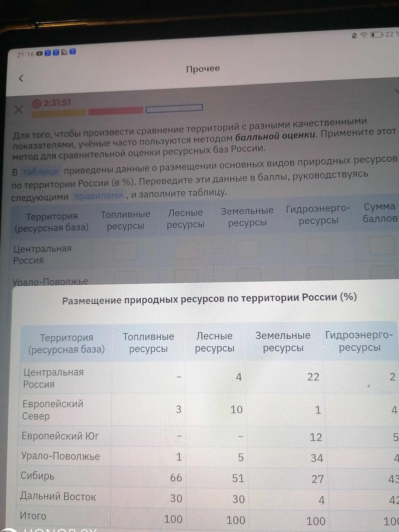Tap the "Итого" row label
399x532 pixels.
pos(33,516)
